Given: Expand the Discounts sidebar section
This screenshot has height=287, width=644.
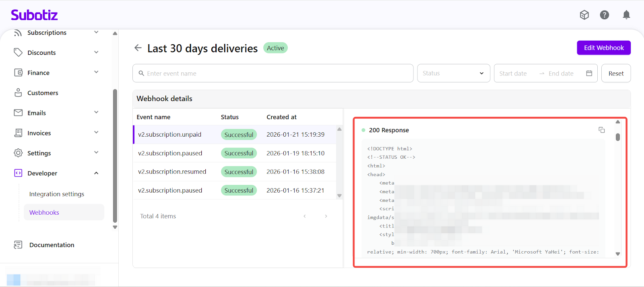Looking at the screenshot, I should click(96, 52).
